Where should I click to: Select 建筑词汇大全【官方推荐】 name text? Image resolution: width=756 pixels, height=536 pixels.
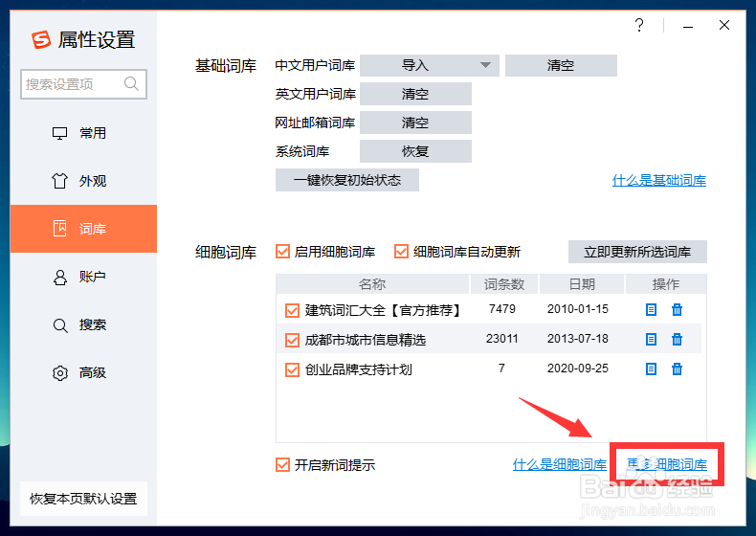[x=383, y=310]
